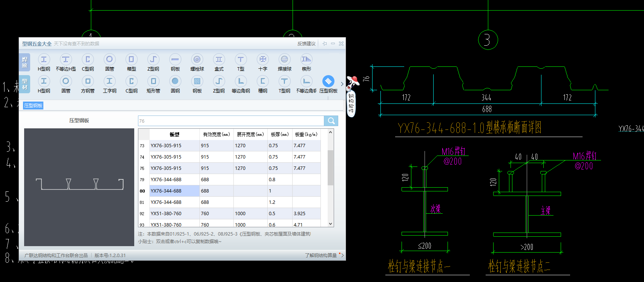Select row 81 YX76-344-688
This screenshot has width=644, height=282.
(x=229, y=202)
